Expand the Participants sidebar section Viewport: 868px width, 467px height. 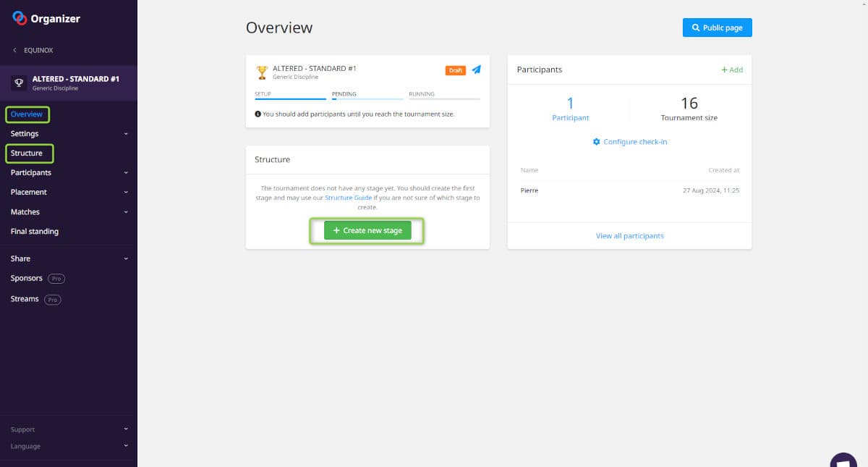click(x=68, y=173)
